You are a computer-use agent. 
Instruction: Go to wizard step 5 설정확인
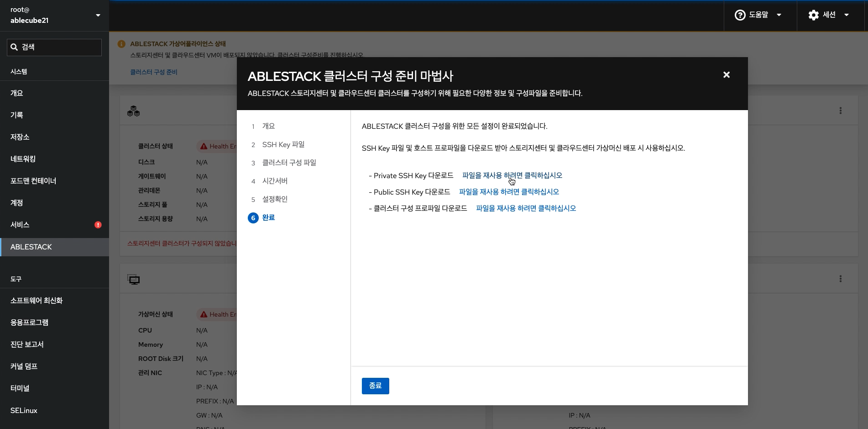pos(275,199)
